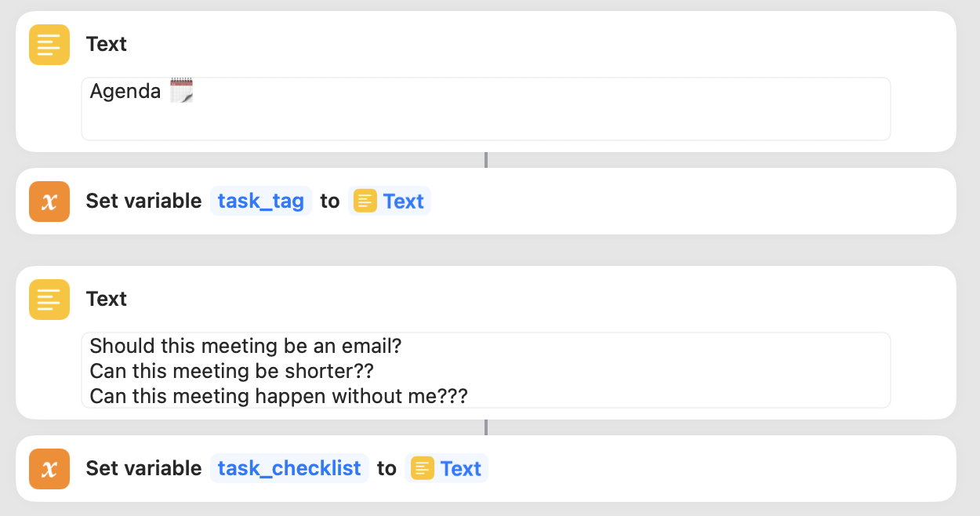Screen dimensions: 980x516
Task: Select the first Text action card header
Action: pyautogui.click(x=107, y=45)
